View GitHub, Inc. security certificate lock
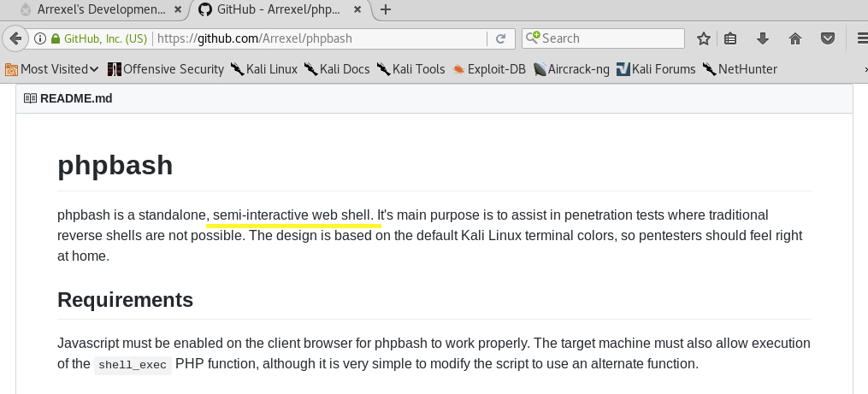Image resolution: width=868 pixels, height=394 pixels. [x=56, y=38]
